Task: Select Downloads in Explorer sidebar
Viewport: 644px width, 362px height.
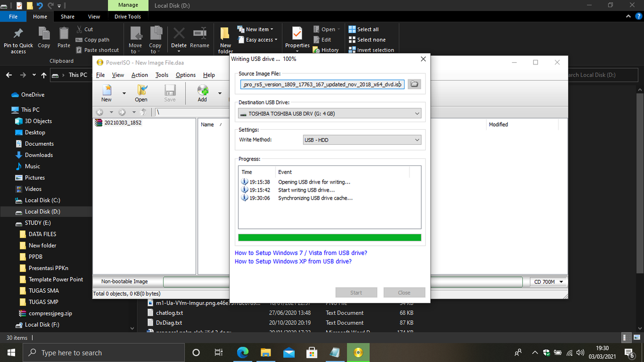Action: 39,155
